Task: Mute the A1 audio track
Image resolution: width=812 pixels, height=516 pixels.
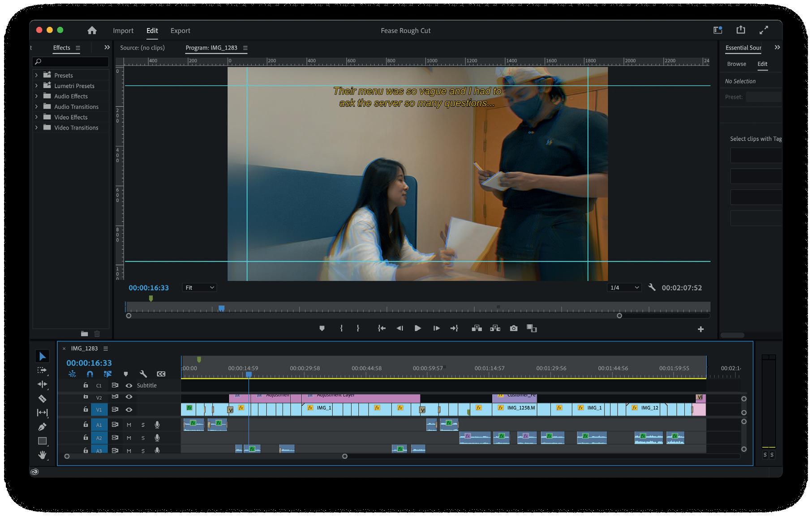Action: (129, 425)
